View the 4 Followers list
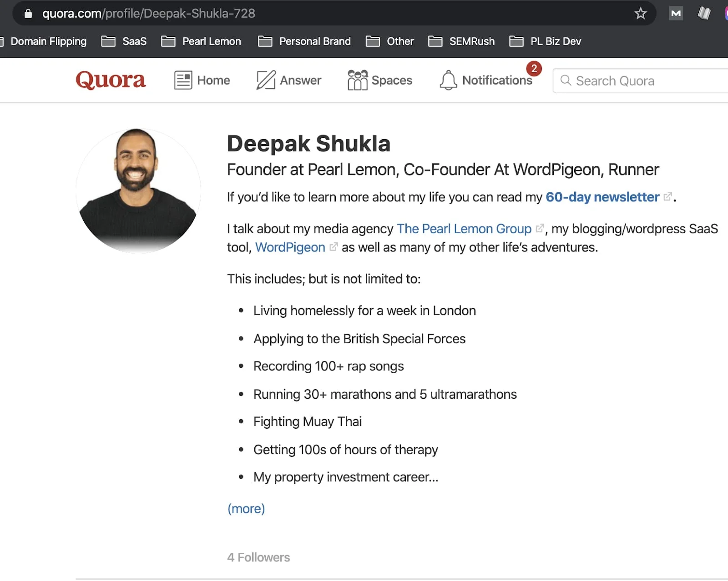 tap(258, 557)
